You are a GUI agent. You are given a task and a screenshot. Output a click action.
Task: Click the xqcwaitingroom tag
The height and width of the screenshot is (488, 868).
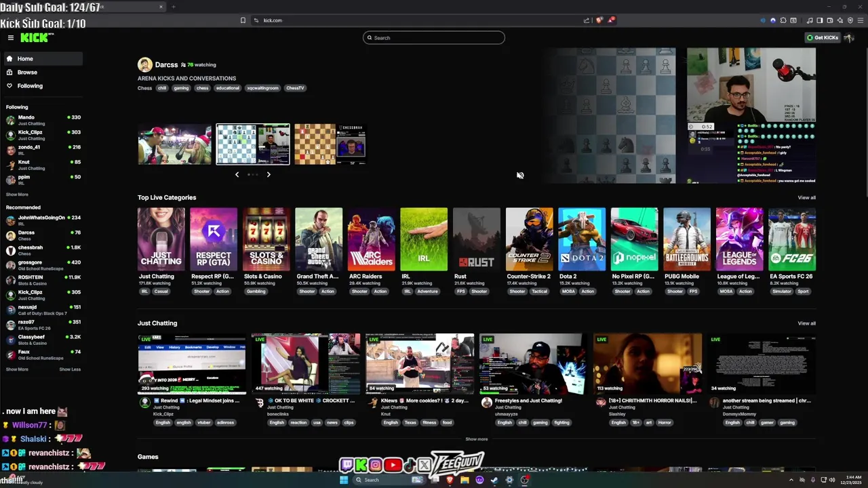262,88
